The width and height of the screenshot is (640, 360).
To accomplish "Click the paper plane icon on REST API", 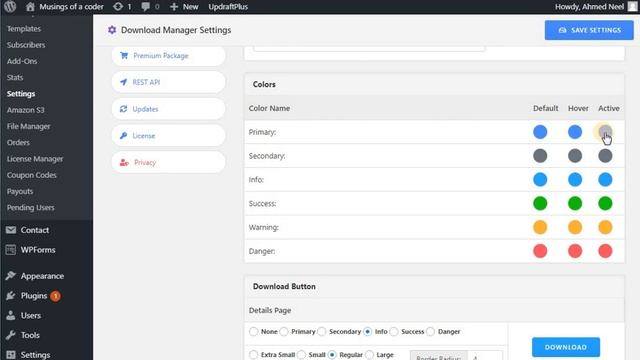I will (x=124, y=82).
